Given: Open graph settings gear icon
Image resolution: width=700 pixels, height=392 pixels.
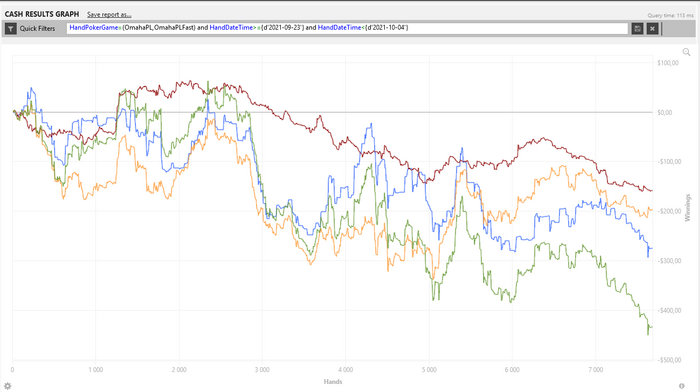Looking at the screenshot, I should point(8,386).
